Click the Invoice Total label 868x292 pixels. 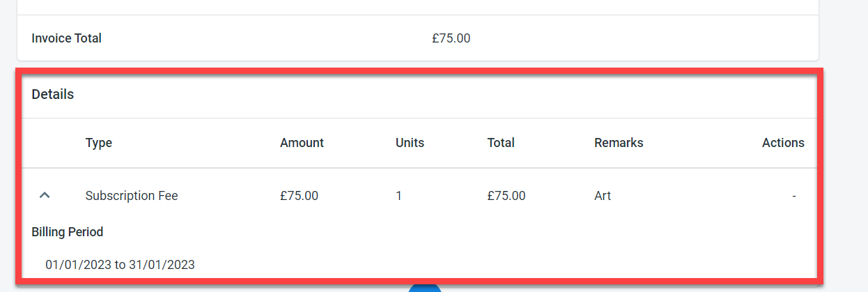pyautogui.click(x=67, y=38)
